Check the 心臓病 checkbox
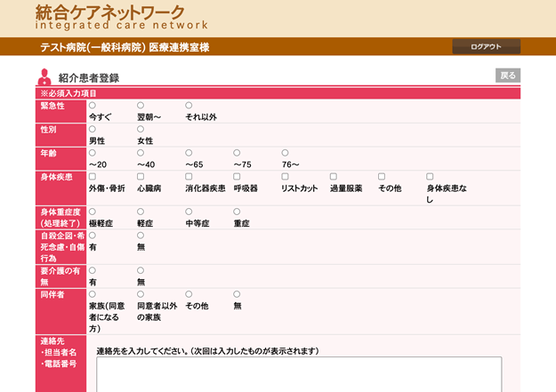Image resolution: width=556 pixels, height=392 pixels. click(x=141, y=177)
